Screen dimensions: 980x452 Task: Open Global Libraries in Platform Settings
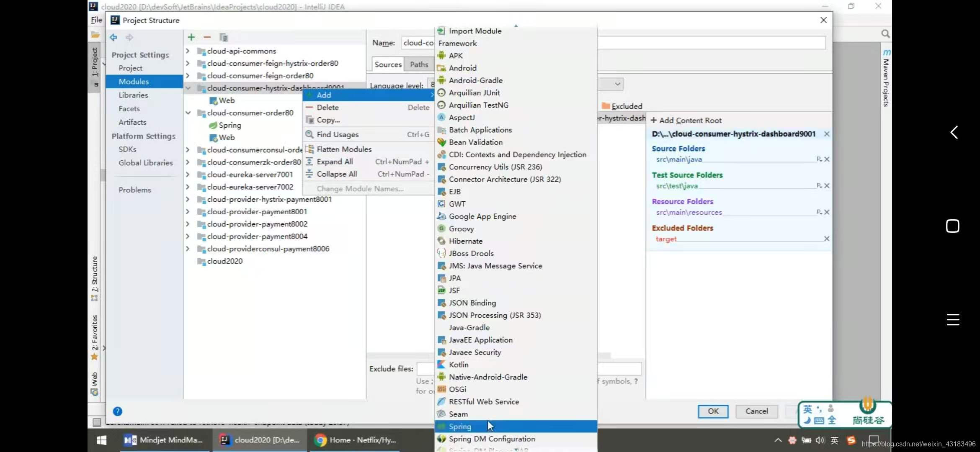(x=145, y=163)
